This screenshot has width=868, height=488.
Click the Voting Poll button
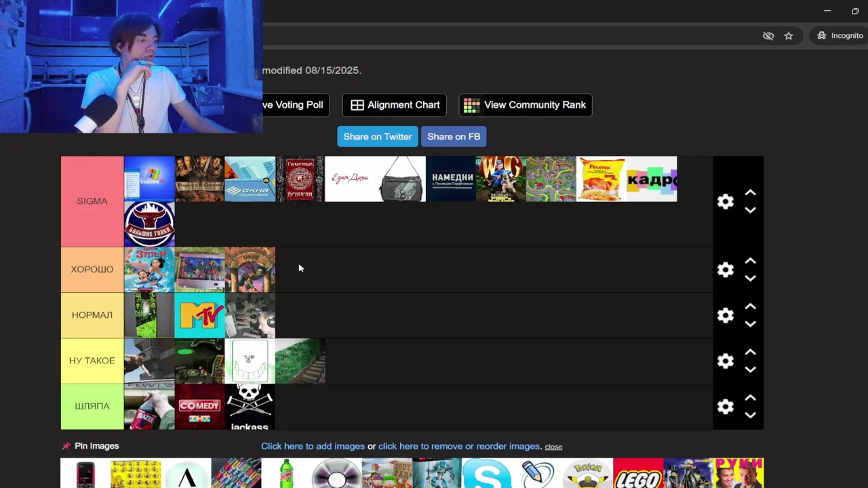[296, 105]
